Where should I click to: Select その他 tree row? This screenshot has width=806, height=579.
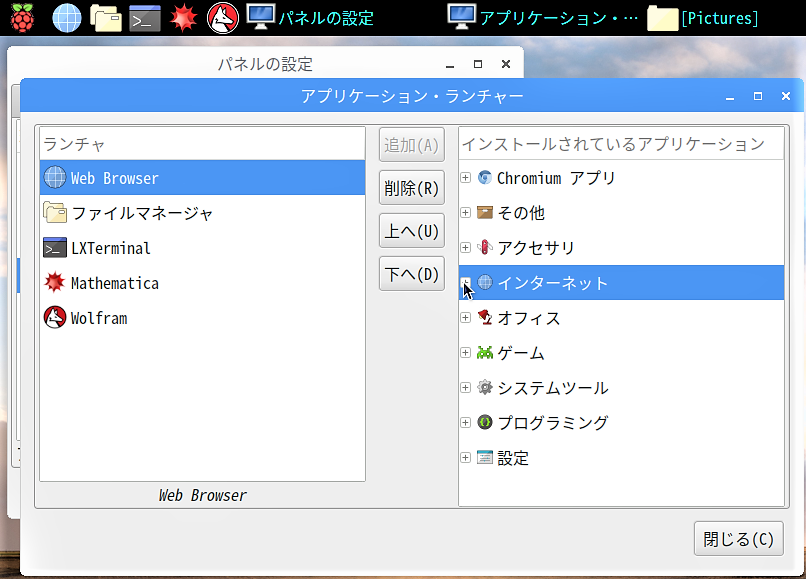(621, 212)
